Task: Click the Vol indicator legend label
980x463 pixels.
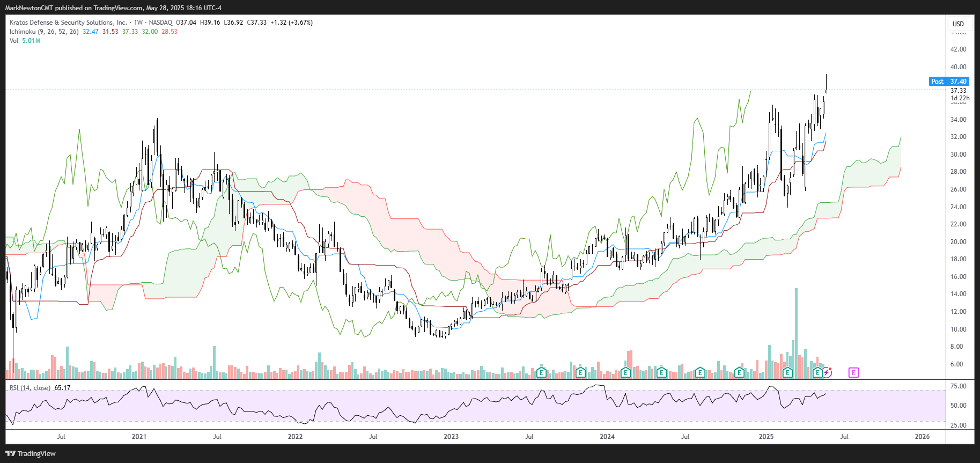Action: [x=14, y=41]
